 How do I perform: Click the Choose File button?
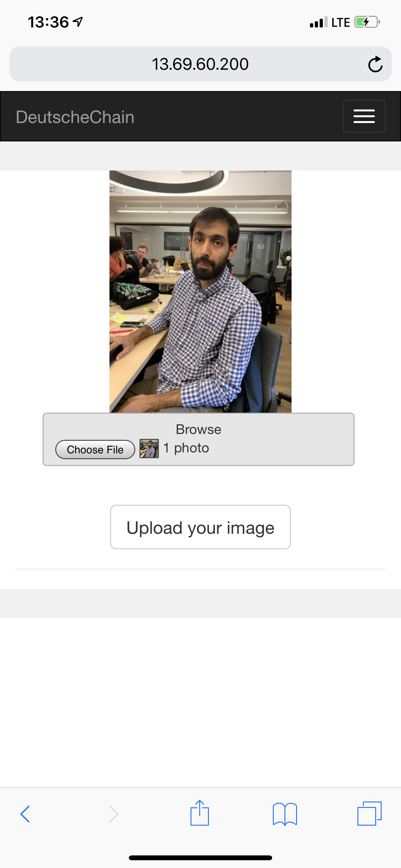pos(95,449)
